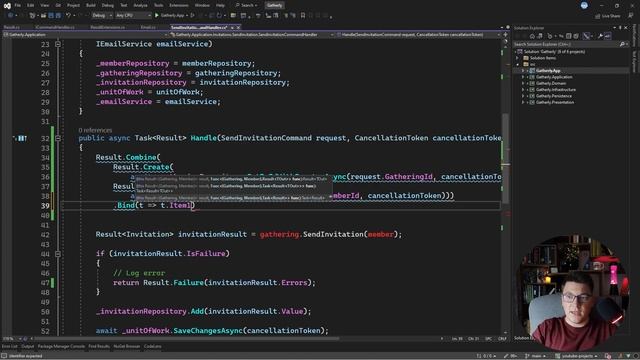Click the '0 references' CodeLens link
This screenshot has height=360, width=640.
[95, 130]
